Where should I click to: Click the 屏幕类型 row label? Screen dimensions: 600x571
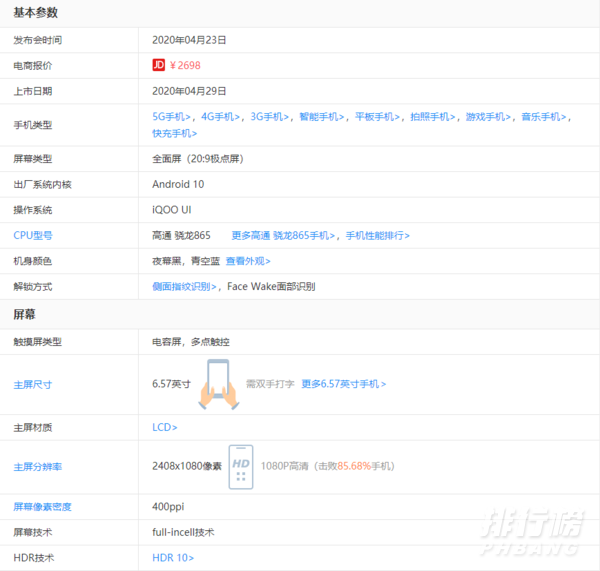33,159
